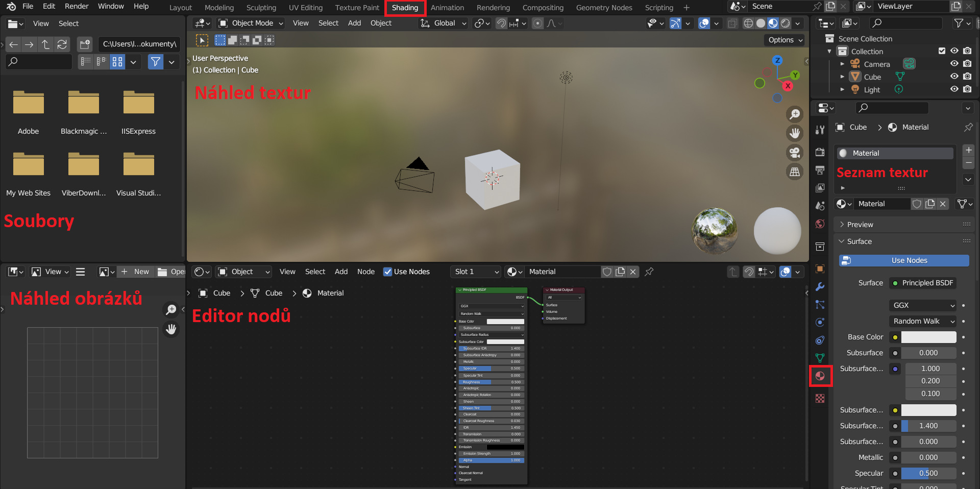
Task: Open the Material properties tab
Action: click(x=820, y=376)
